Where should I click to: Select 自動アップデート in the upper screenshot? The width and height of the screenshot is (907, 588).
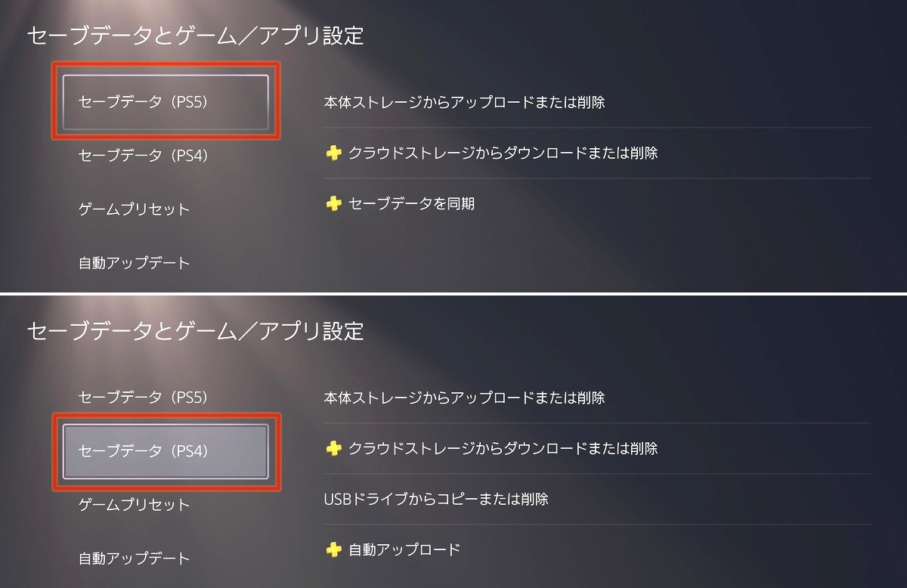click(134, 263)
